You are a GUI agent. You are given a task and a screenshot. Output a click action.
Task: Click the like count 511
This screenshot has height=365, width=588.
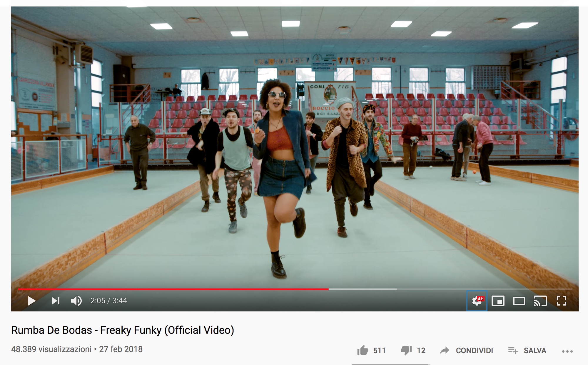(x=379, y=351)
